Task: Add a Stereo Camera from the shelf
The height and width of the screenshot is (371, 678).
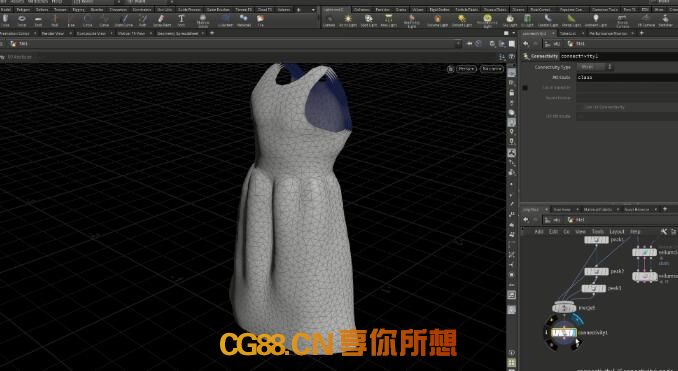Action: (x=623, y=21)
